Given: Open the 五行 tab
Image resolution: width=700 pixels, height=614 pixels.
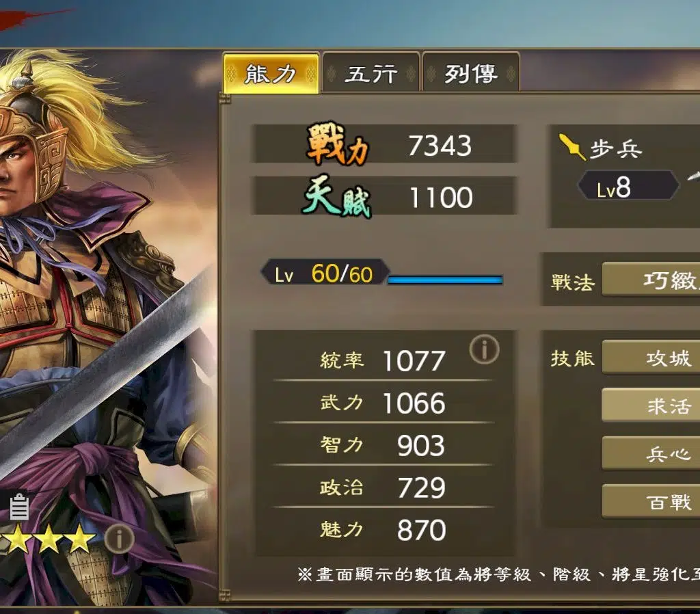Looking at the screenshot, I should tap(371, 73).
